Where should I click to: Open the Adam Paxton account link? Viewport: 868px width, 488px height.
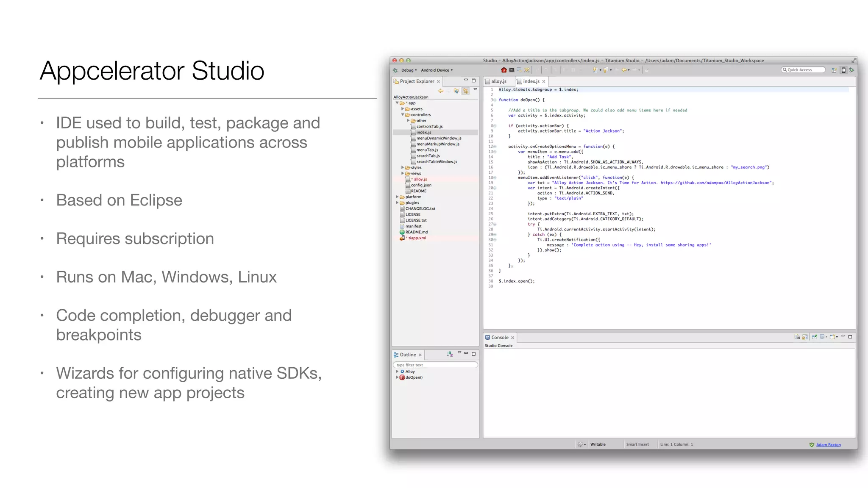pyautogui.click(x=829, y=445)
